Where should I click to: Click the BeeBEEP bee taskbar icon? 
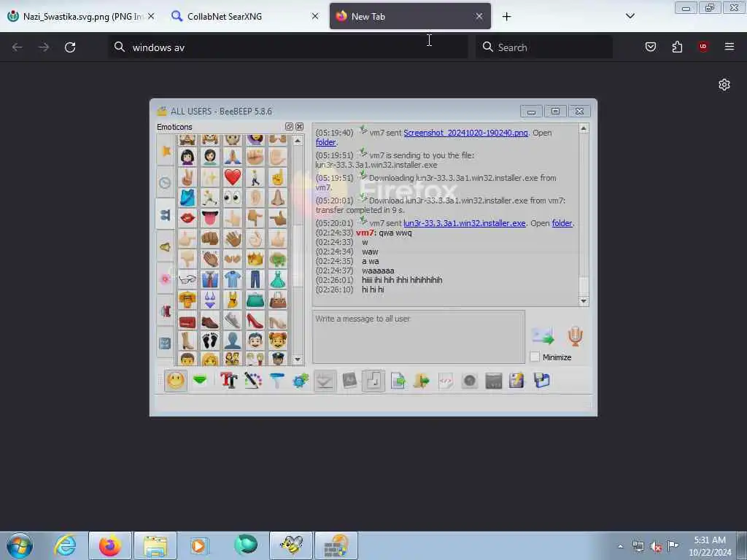coord(291,545)
